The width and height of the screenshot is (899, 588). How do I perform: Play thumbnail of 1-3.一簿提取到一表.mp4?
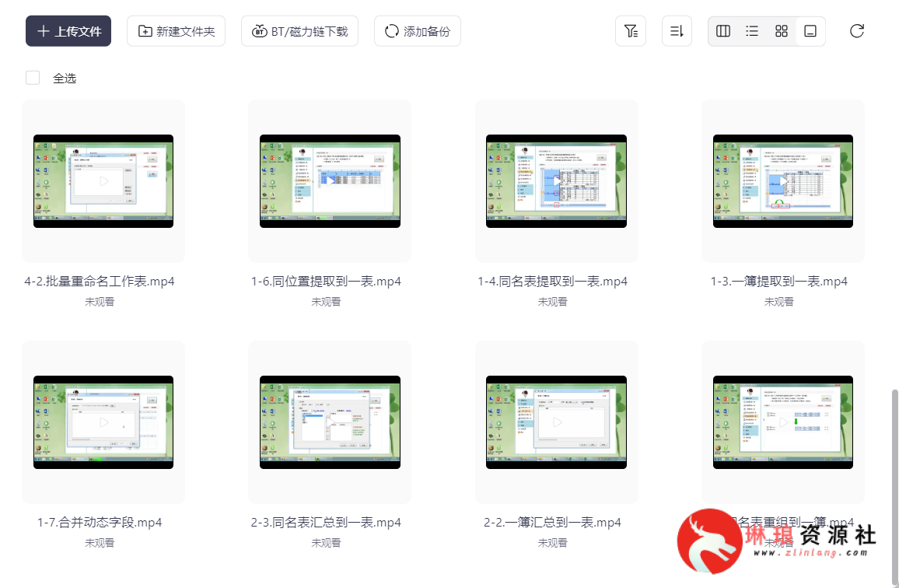pyautogui.click(x=782, y=181)
